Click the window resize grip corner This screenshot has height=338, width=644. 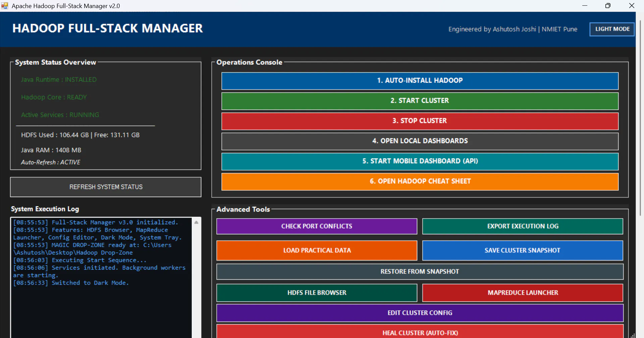tap(633, 335)
